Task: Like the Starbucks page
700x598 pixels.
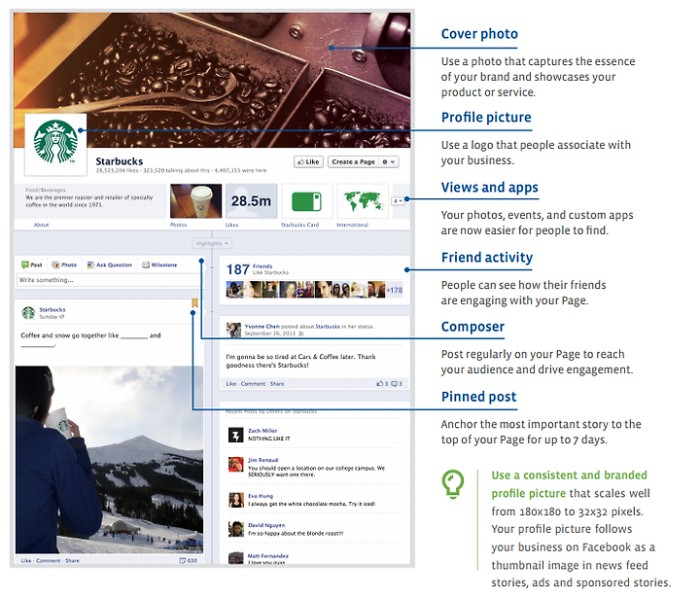Action: (x=308, y=161)
